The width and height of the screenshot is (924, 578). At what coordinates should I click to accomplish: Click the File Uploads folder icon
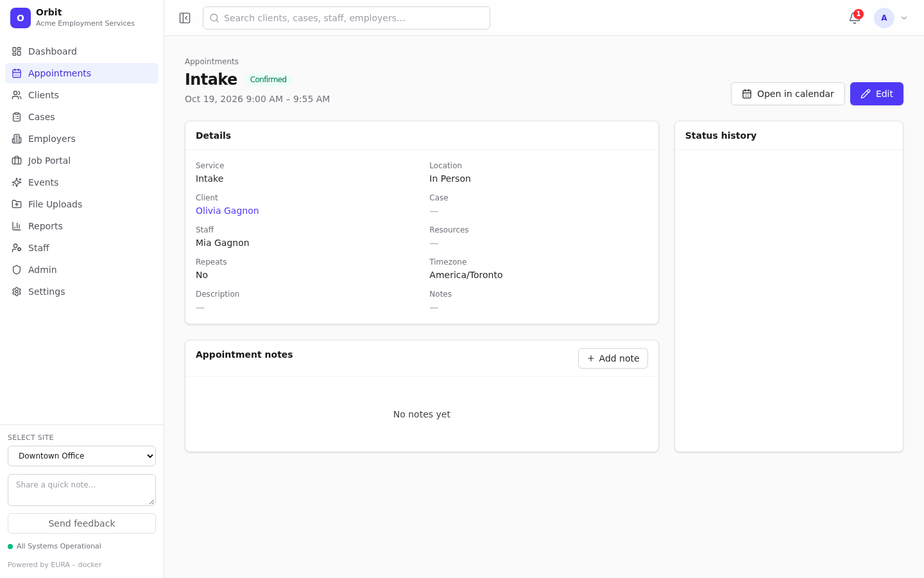17,204
